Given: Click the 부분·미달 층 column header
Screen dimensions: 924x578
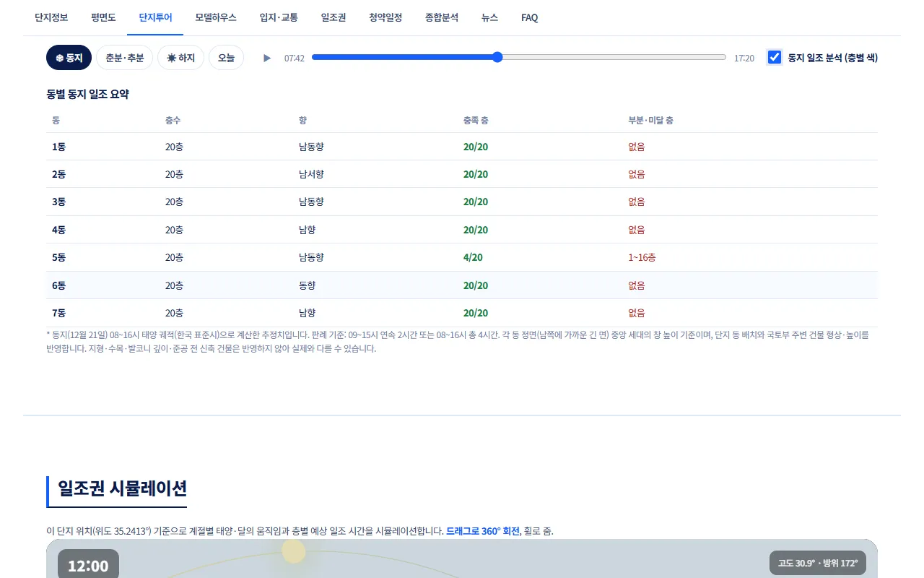Looking at the screenshot, I should (651, 120).
